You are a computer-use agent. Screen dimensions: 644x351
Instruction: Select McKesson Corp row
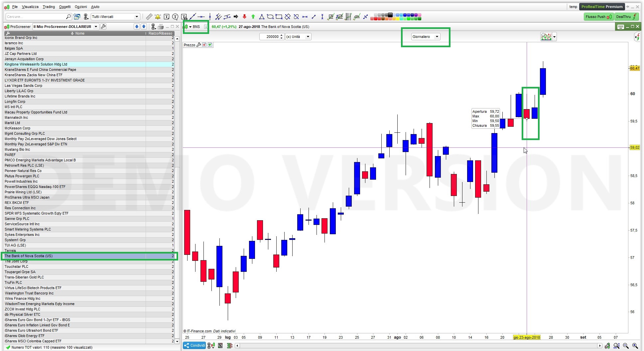pos(89,128)
